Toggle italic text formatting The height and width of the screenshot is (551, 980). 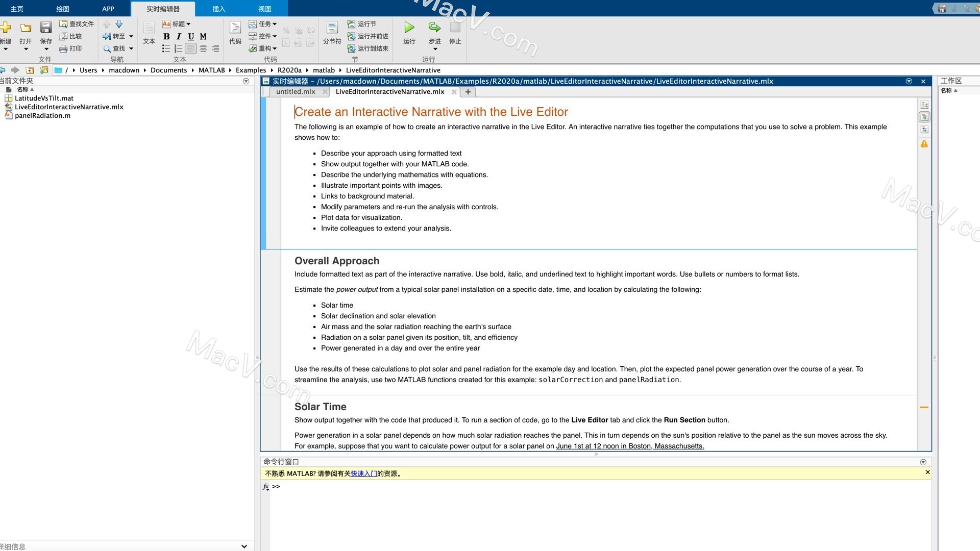point(179,36)
